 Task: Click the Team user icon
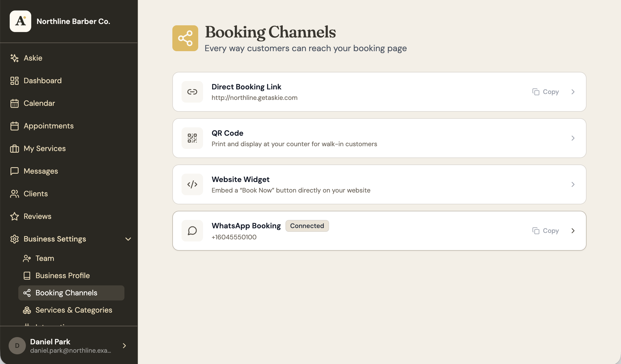click(27, 258)
